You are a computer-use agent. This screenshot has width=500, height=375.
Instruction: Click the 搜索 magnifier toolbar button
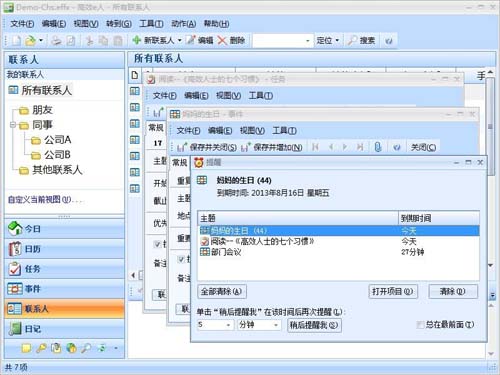click(x=361, y=41)
